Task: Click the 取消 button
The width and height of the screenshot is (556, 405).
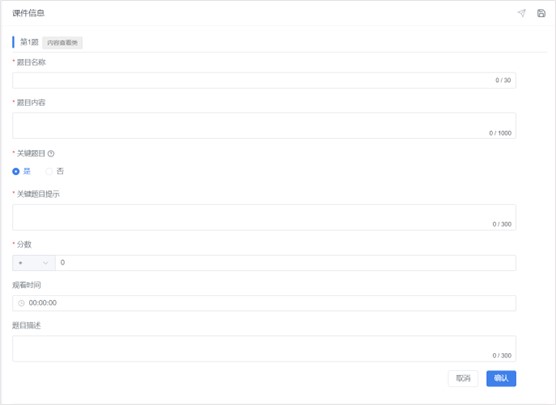Action: pos(463,378)
